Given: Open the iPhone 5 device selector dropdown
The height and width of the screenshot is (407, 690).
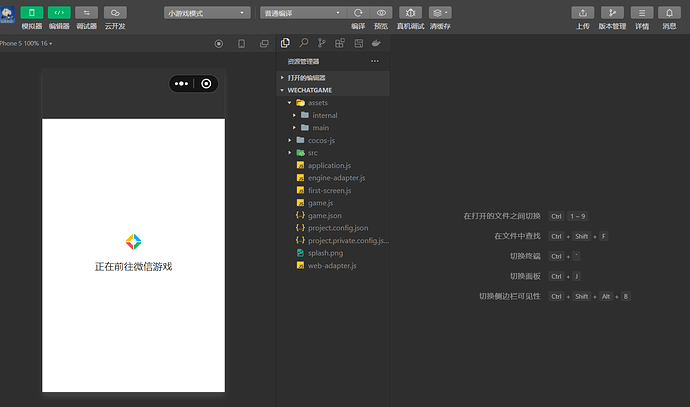Looking at the screenshot, I should (x=26, y=43).
